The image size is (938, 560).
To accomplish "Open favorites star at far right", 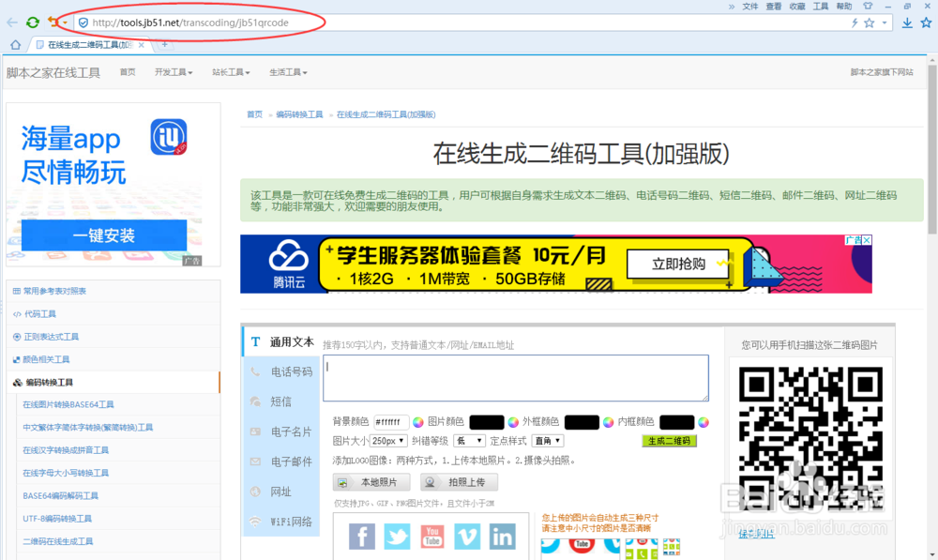I will click(x=926, y=23).
